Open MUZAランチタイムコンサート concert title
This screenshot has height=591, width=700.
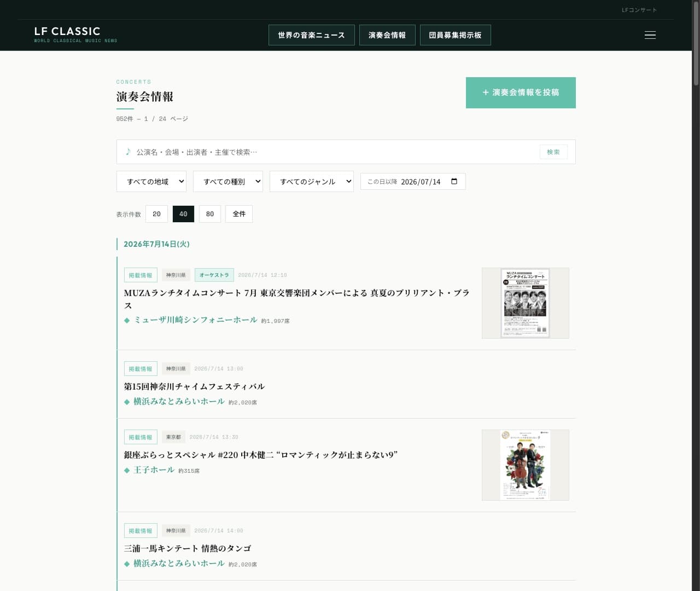(x=297, y=299)
